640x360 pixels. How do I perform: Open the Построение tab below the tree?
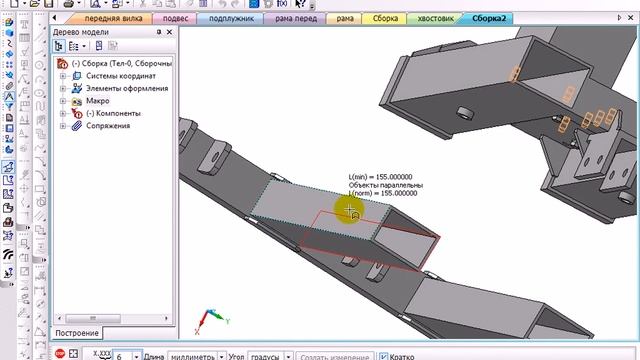click(77, 333)
